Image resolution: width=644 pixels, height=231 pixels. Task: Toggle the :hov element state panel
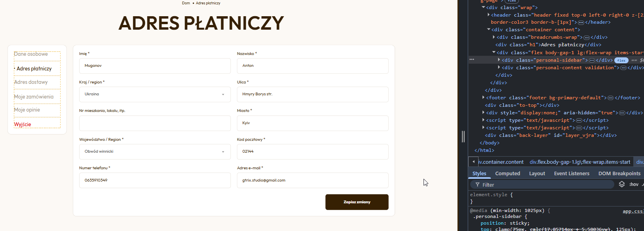click(x=634, y=184)
